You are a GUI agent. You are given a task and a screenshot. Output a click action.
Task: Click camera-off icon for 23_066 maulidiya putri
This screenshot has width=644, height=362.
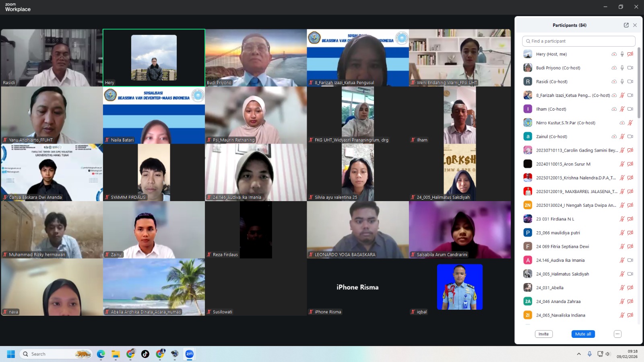tap(630, 233)
